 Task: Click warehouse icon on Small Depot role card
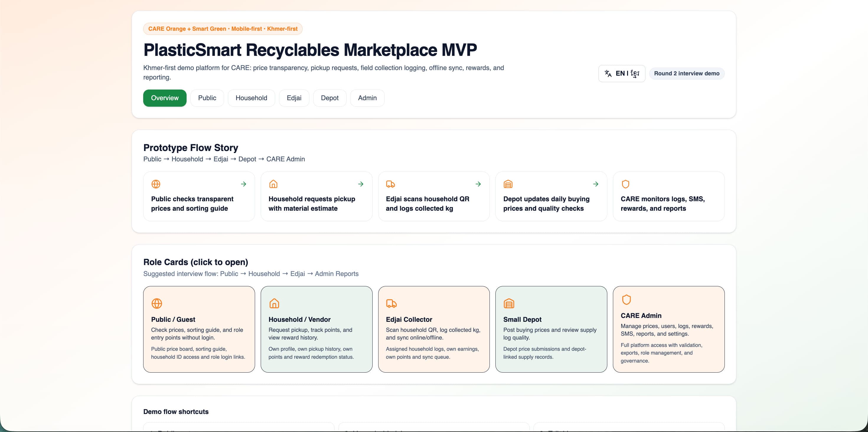coord(509,303)
